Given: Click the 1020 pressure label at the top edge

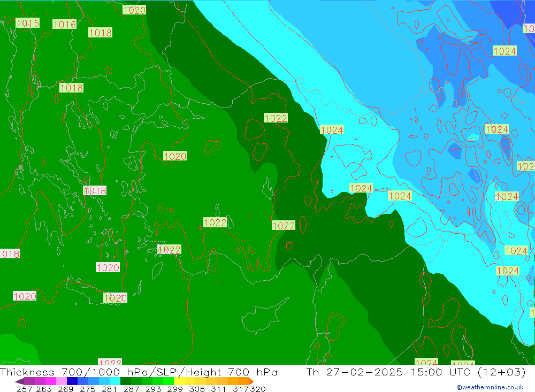Looking at the screenshot, I should (134, 10).
